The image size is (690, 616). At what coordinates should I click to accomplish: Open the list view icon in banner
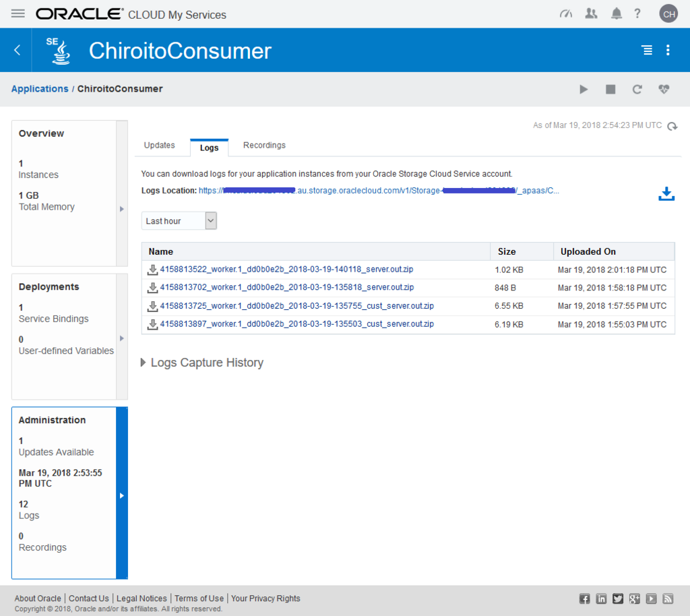[x=646, y=50]
